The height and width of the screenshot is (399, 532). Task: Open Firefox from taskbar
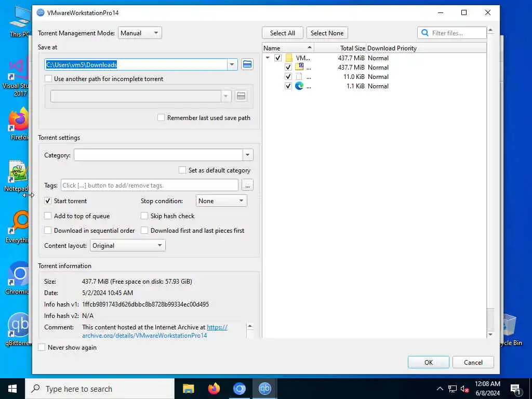[214, 389]
